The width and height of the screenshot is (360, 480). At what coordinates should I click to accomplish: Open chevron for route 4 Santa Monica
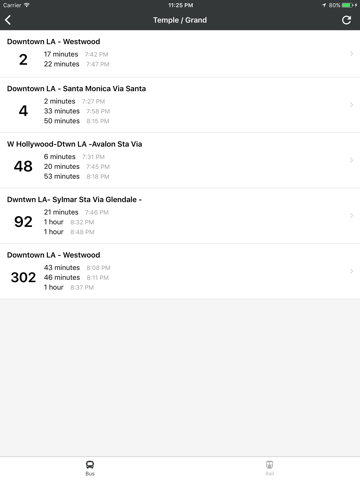tap(351, 105)
